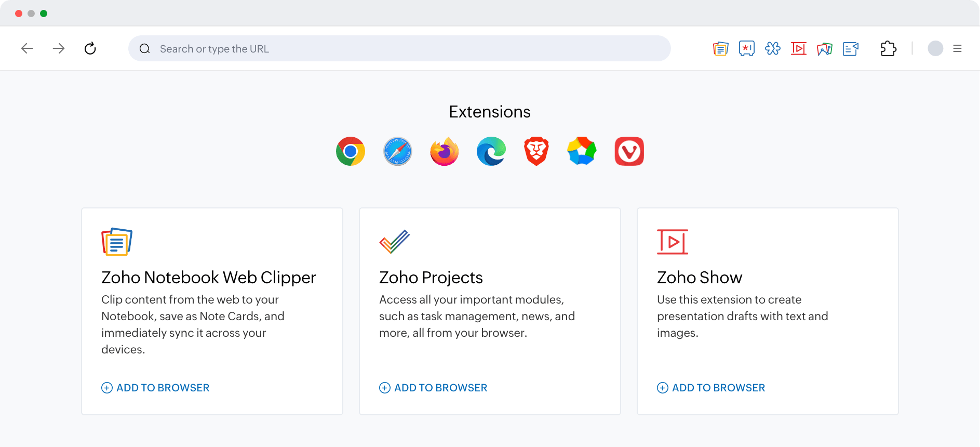980x447 pixels.
Task: Open the Zoho Notebook Web Clipper toolbar icon
Action: tap(720, 48)
